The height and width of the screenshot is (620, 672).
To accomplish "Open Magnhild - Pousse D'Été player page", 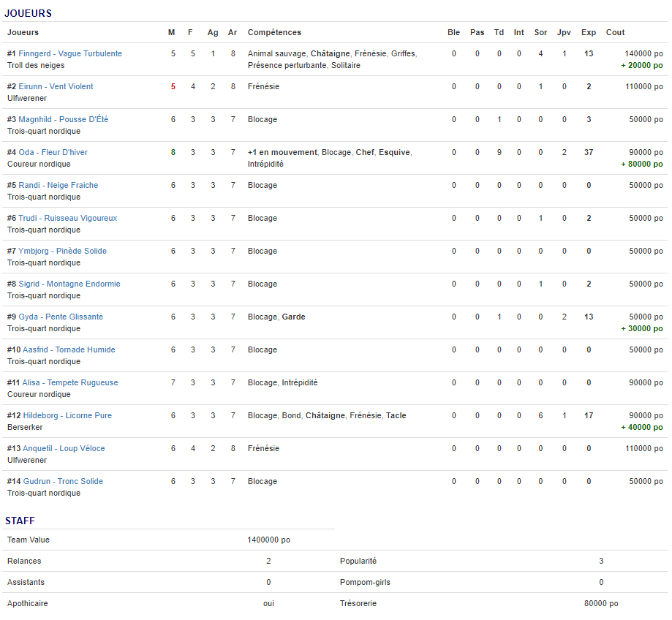I will tap(63, 119).
